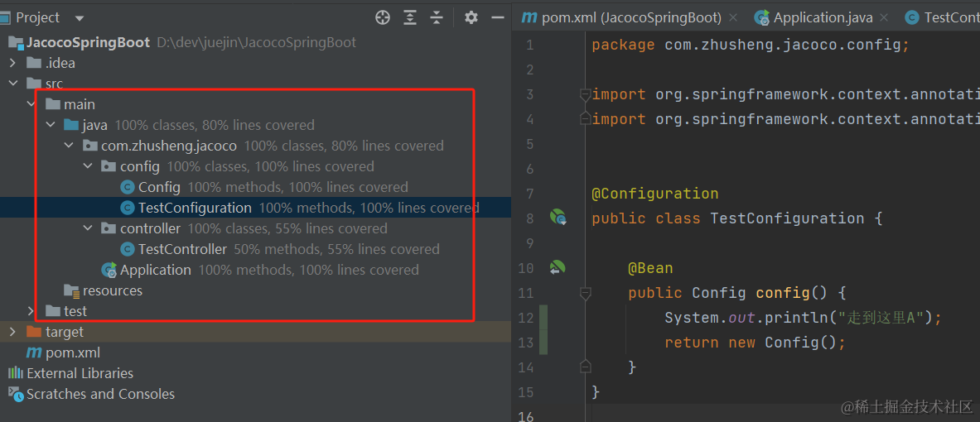Click the bean navigation gutter icon on line 10
The width and height of the screenshot is (980, 422).
point(558,268)
